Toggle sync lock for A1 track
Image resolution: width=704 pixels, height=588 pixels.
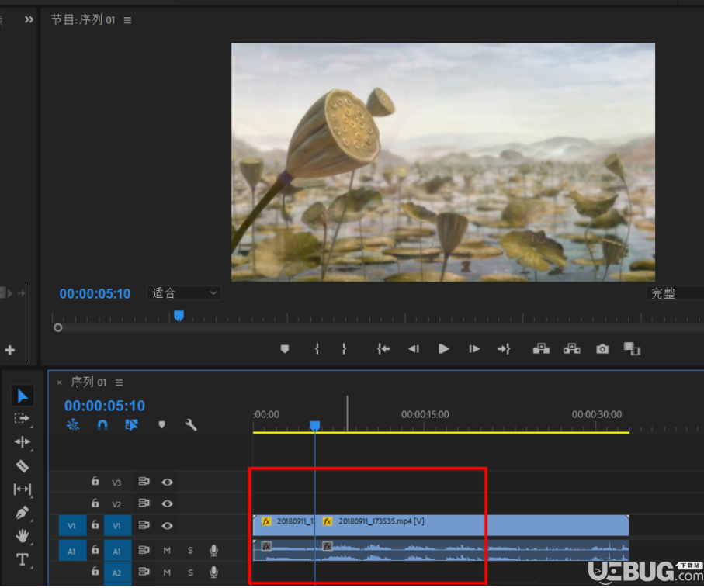144,550
